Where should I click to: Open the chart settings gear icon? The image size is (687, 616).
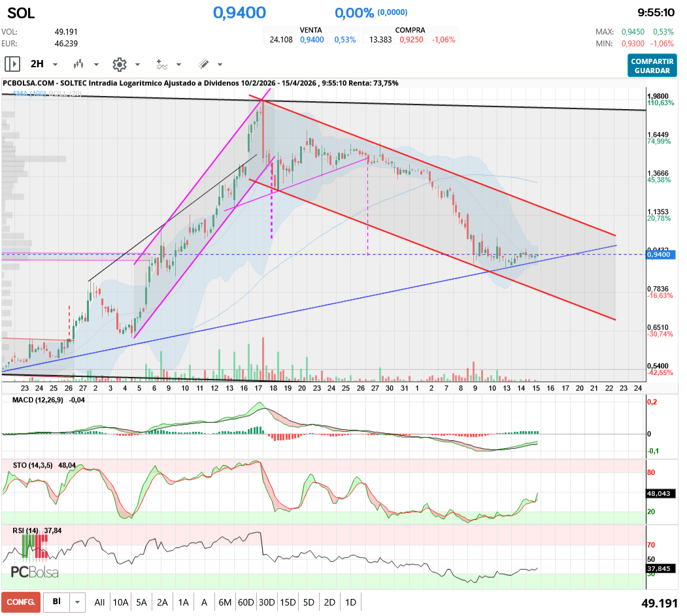[119, 64]
